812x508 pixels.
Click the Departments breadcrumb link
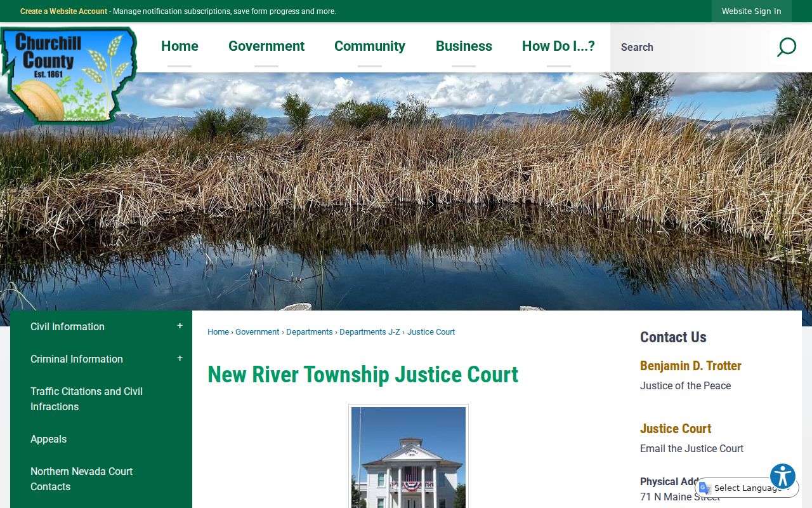tap(309, 332)
